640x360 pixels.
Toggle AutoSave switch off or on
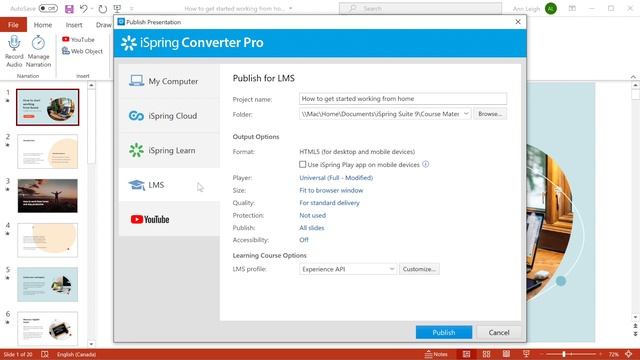(x=48, y=9)
